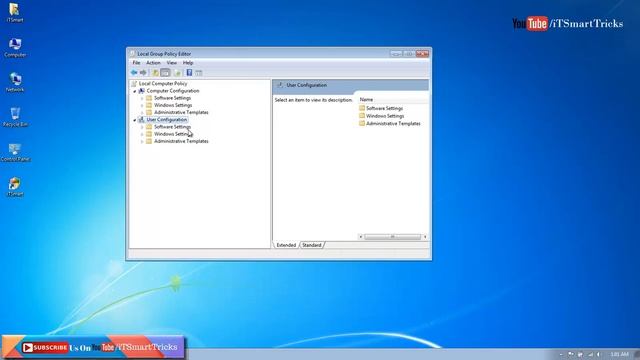Select Computer Configuration in the tree
Viewport: 640px width, 360px height.
pyautogui.click(x=173, y=91)
